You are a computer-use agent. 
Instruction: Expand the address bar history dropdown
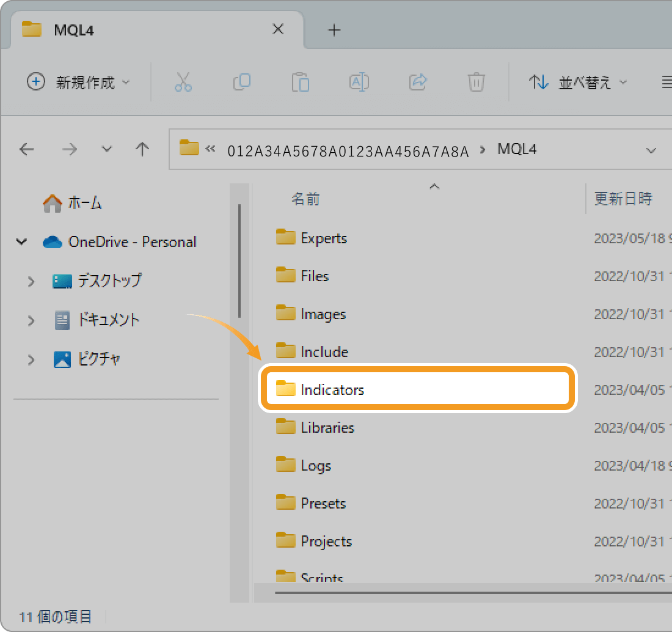[x=651, y=150]
